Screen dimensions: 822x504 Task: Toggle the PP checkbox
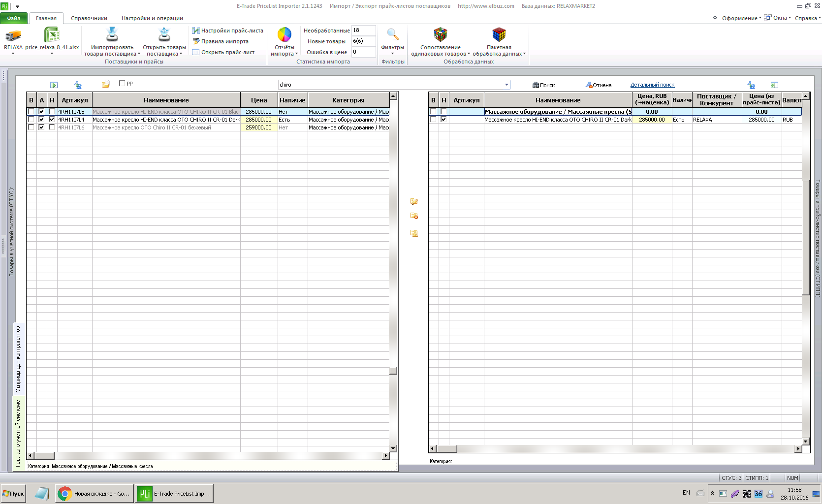pos(122,84)
